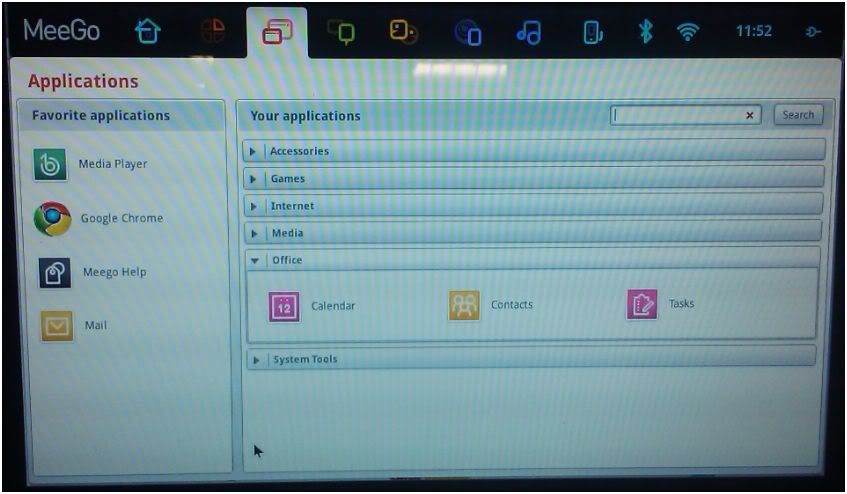Click the Games category title
The image size is (847, 494).
tap(288, 179)
